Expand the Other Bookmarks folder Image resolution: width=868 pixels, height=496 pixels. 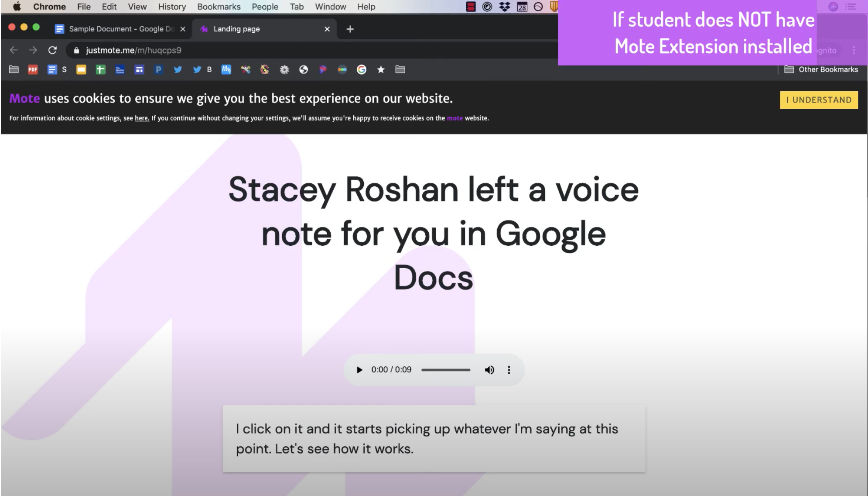[x=821, y=69]
